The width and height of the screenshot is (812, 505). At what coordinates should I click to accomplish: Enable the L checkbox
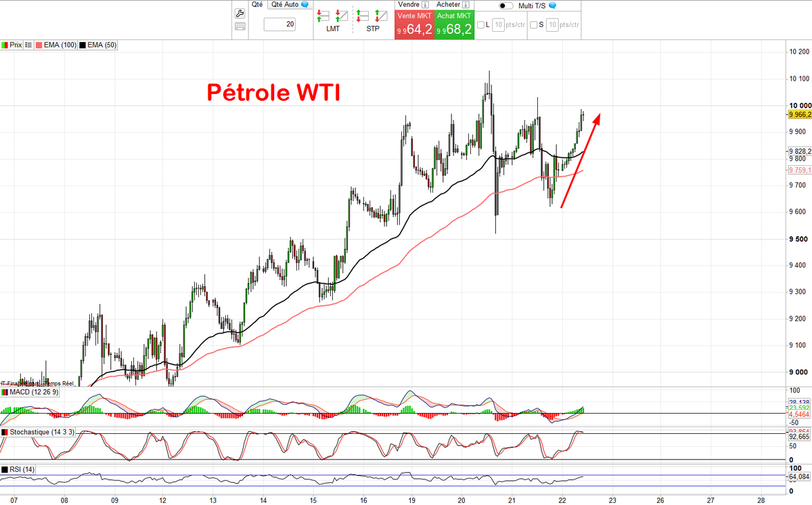point(481,25)
